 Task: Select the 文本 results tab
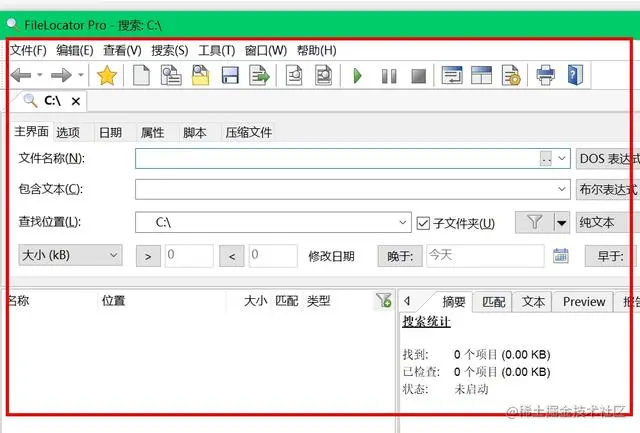click(533, 302)
